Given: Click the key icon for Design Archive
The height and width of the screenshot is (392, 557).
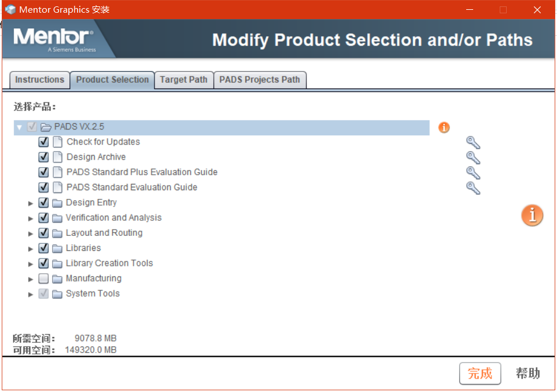Looking at the screenshot, I should (473, 158).
